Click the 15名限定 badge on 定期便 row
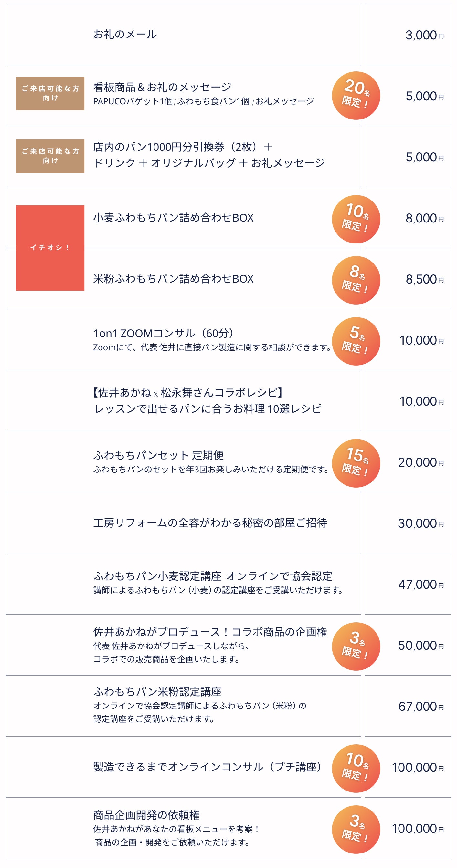The height and width of the screenshot is (868, 457). point(356,463)
